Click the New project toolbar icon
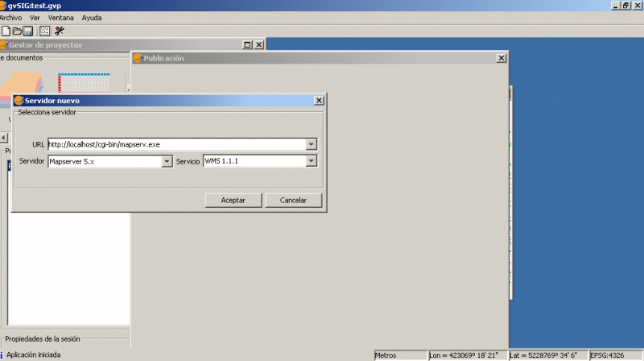644x361 pixels. click(6, 31)
